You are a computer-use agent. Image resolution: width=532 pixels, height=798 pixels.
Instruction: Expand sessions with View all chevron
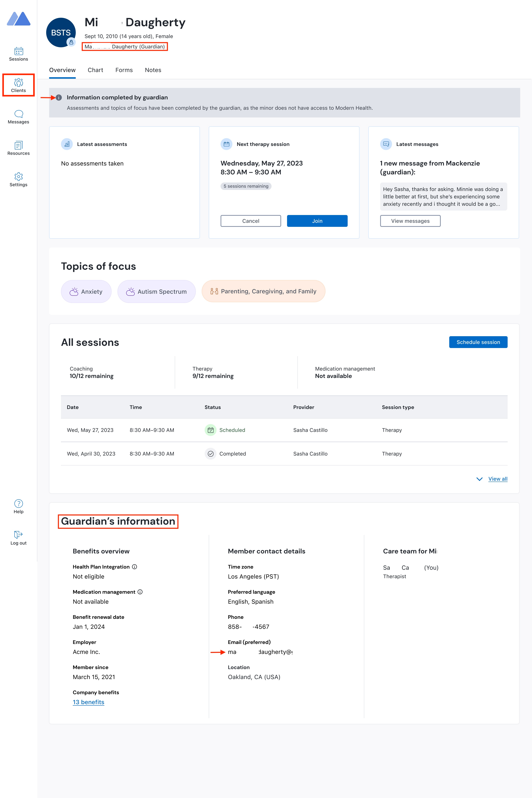pos(479,479)
